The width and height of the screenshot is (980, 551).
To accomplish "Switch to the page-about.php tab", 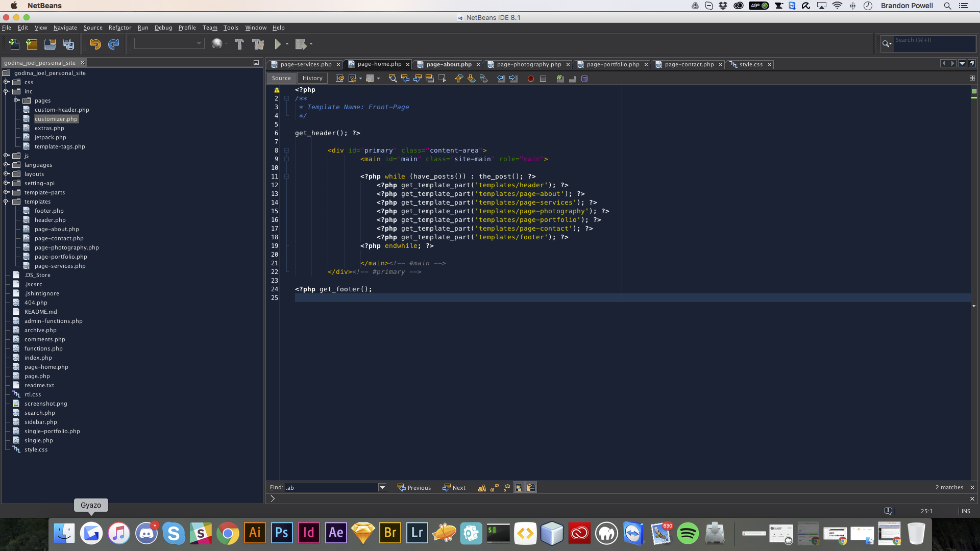I will coord(449,64).
